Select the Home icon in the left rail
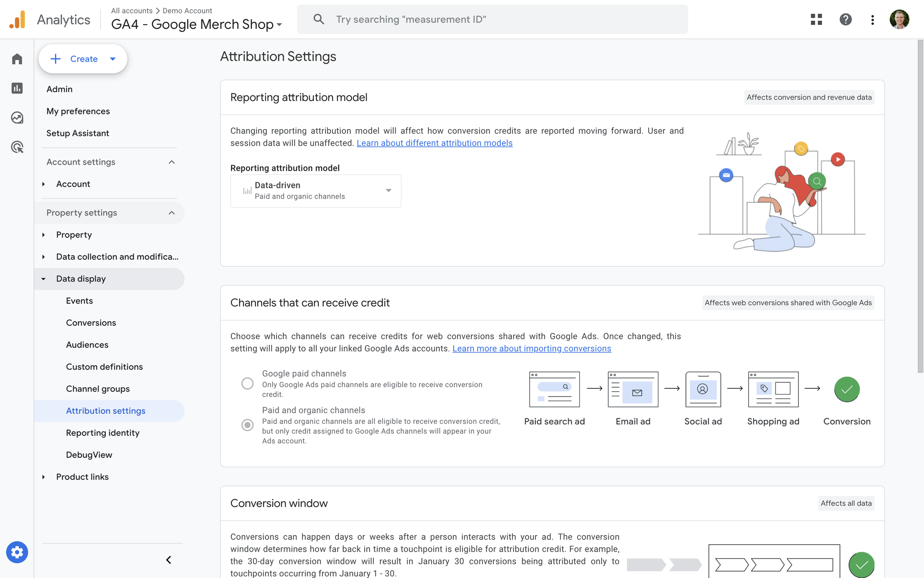This screenshot has height=578, width=924. [17, 58]
